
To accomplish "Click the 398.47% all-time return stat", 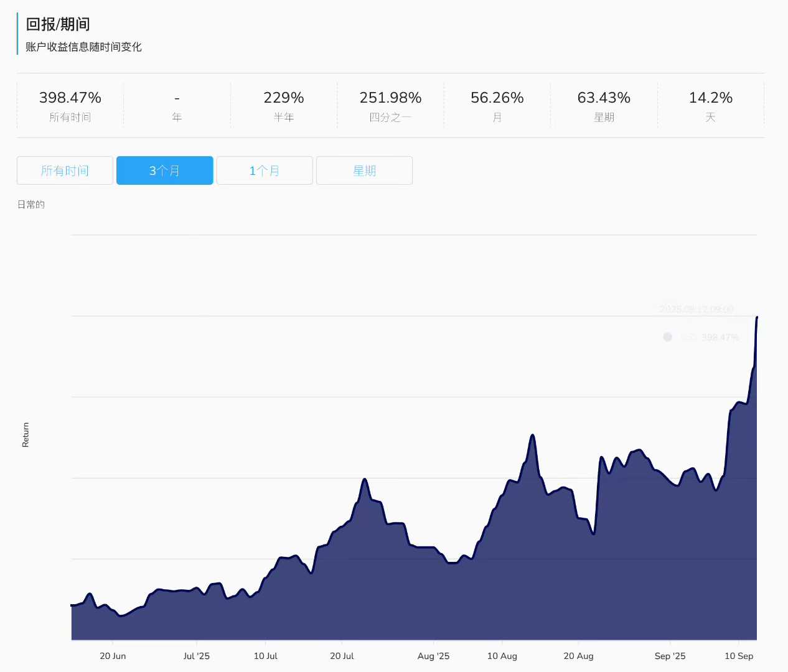I will click(70, 98).
